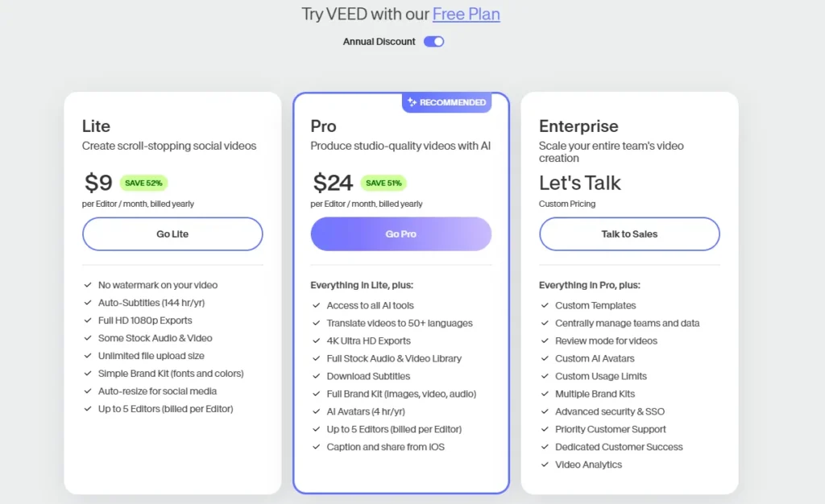Click the Go Pro button
This screenshot has height=504, width=825.
pos(400,234)
